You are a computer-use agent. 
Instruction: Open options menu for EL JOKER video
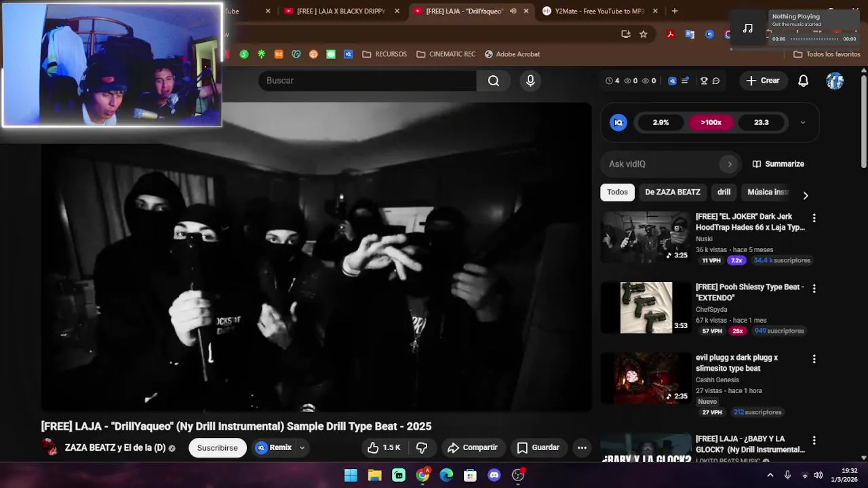tap(814, 218)
